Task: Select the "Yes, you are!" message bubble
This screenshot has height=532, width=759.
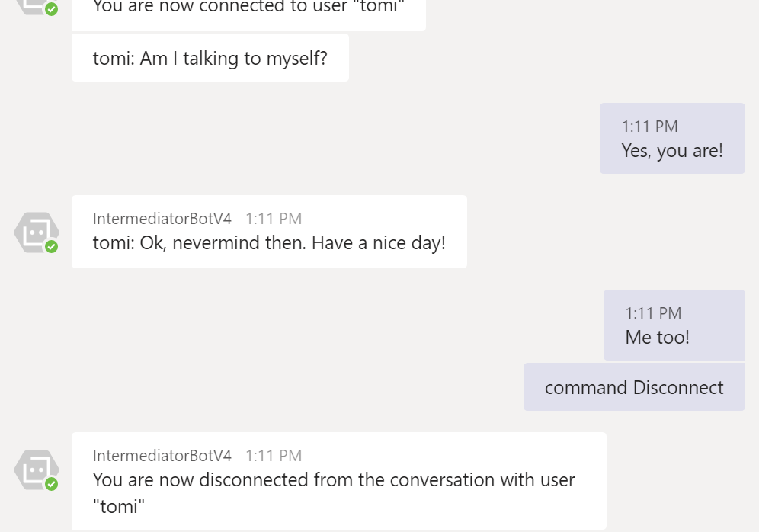Action: (672, 139)
